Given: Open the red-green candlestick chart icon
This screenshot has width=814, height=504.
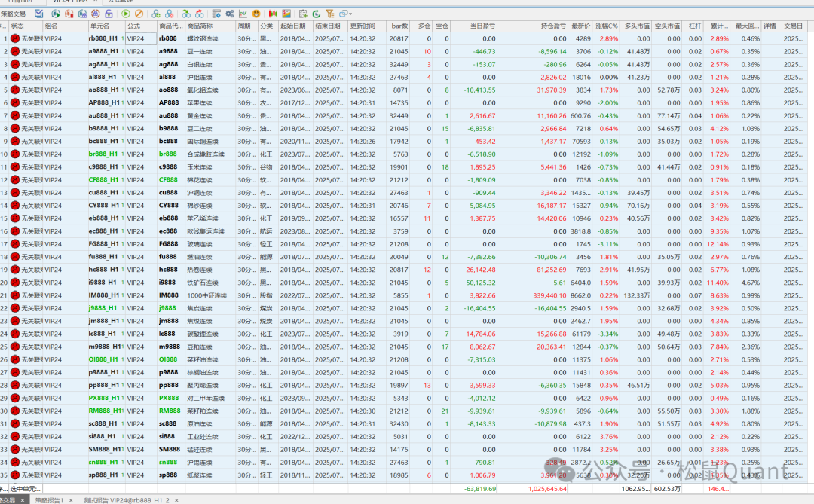Looking at the screenshot, I should [273, 14].
